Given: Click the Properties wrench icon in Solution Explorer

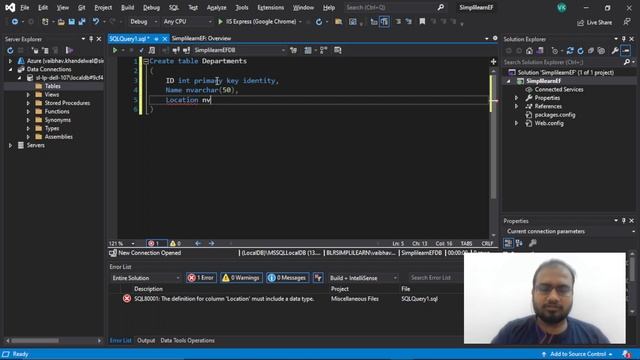Looking at the screenshot, I should (615, 51).
